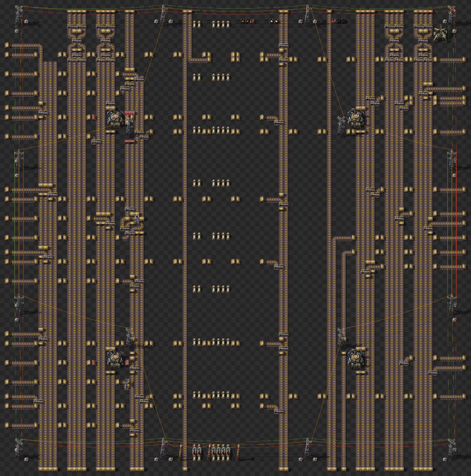Viewport: 471px width, 476px height.
Task: Click the big electric pole in bottom-right corner
Action: click(452, 448)
